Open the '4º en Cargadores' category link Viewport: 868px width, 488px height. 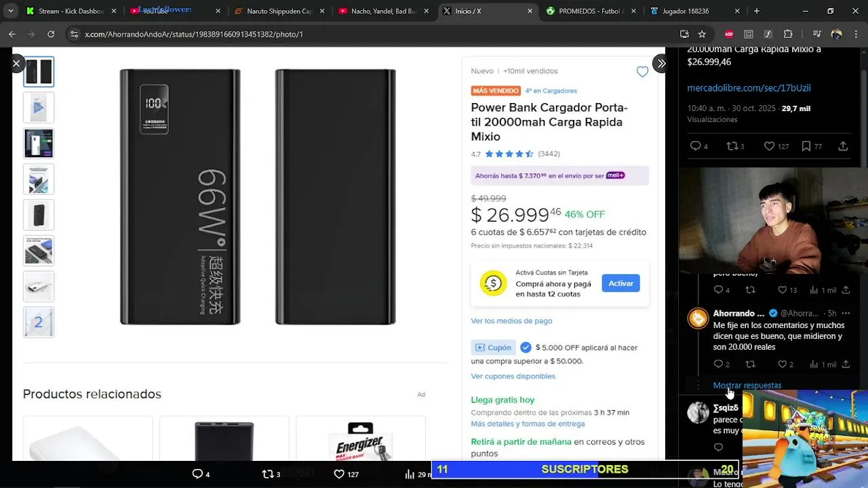coord(551,91)
